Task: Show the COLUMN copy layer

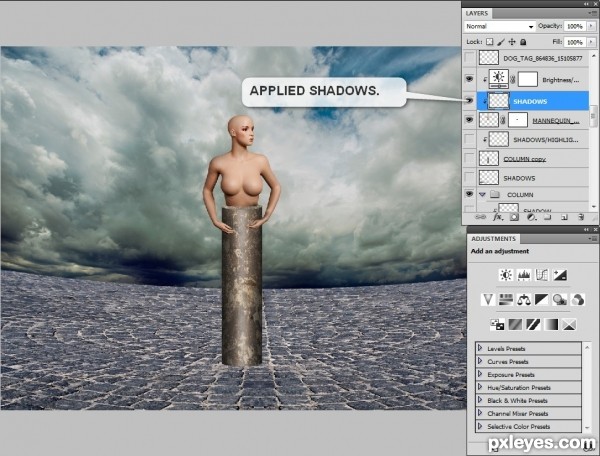Action: click(x=469, y=158)
